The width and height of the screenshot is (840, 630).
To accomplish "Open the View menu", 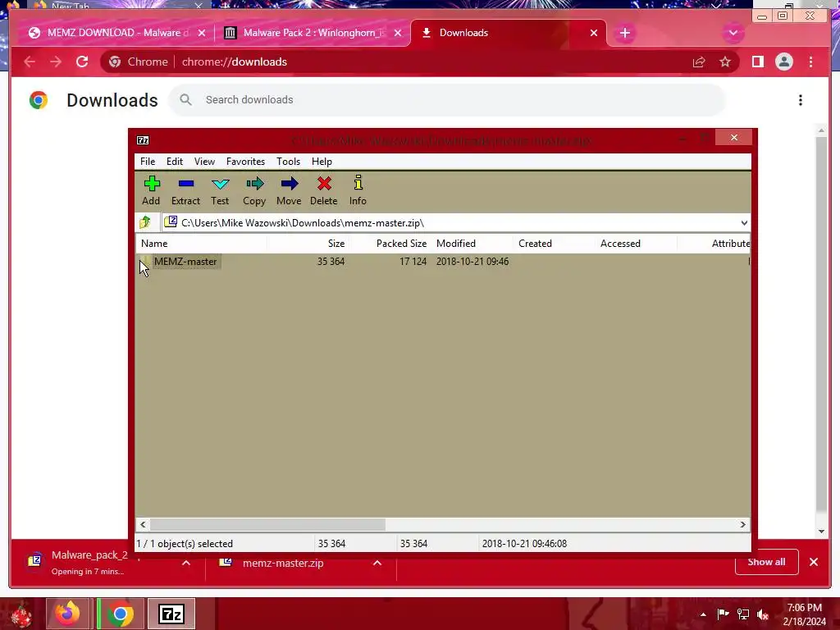I will (204, 162).
